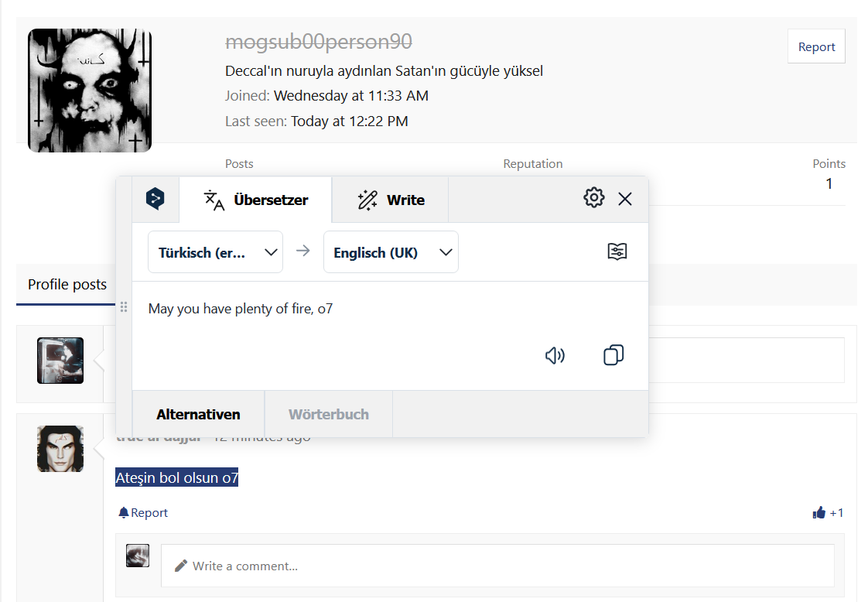Copy the translation with the copy icon
Image resolution: width=868 pixels, height=602 pixels.
(613, 355)
